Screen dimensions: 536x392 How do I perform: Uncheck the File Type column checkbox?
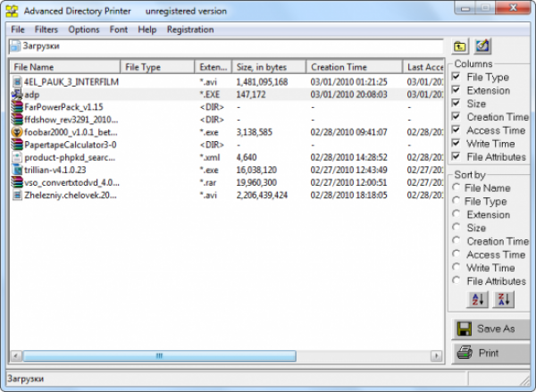pos(456,77)
